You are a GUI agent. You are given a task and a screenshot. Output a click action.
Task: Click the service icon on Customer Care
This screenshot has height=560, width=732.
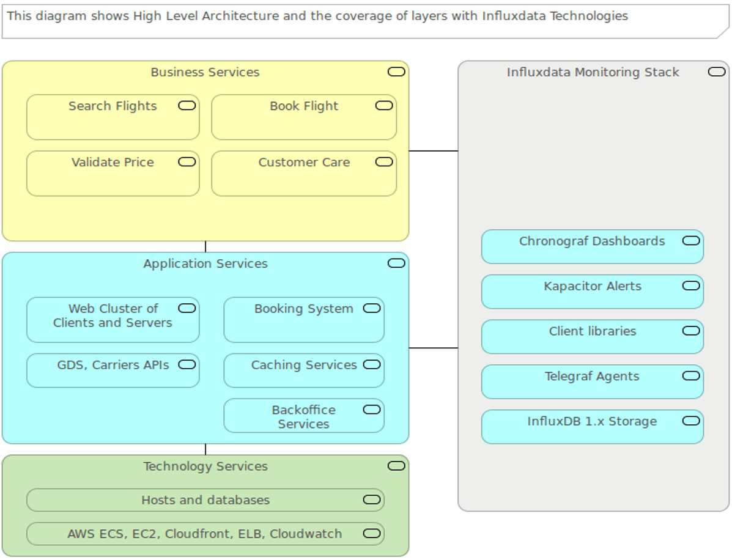(x=383, y=162)
